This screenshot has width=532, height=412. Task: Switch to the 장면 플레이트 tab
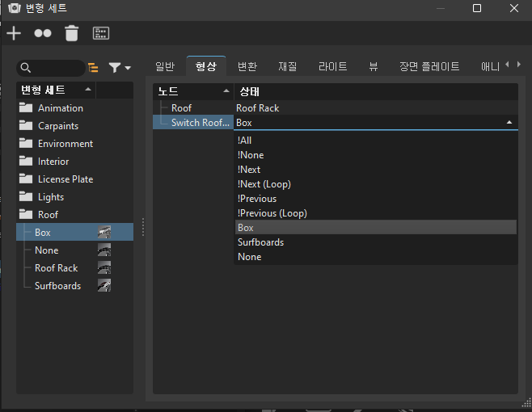coord(429,66)
